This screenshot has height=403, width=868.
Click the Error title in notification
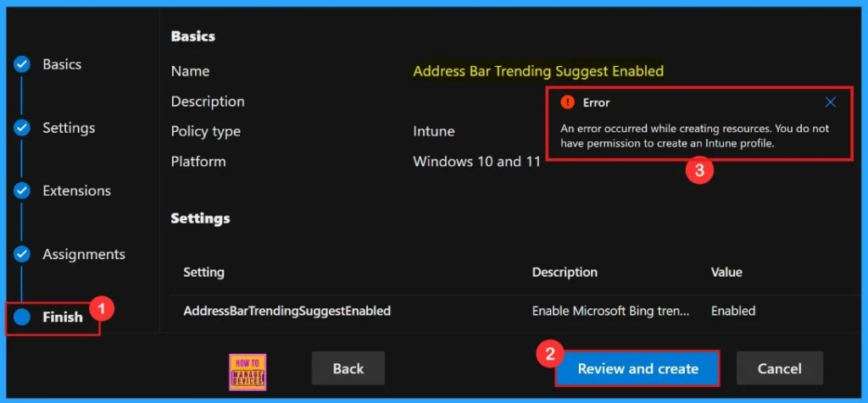pyautogui.click(x=596, y=102)
